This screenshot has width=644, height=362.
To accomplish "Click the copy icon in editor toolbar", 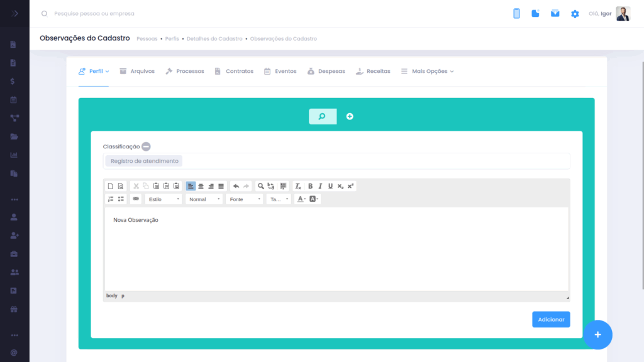I will coord(146,186).
